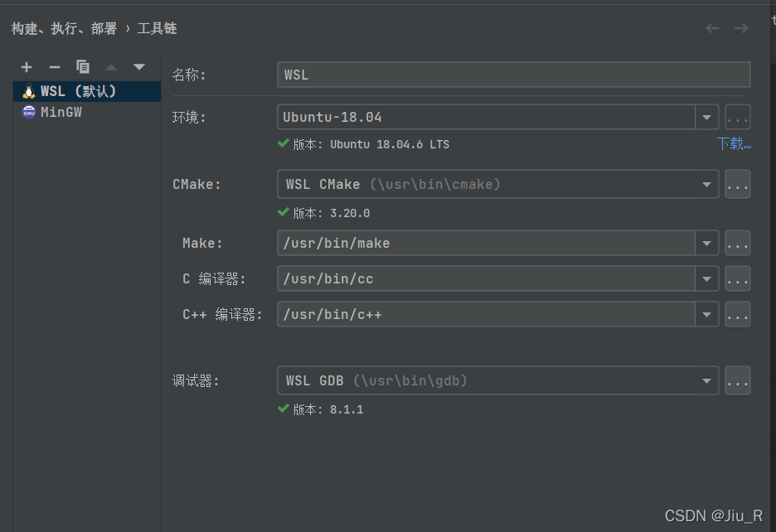Expand the C++ 编译器 dropdown arrow
This screenshot has width=776, height=532.
706,314
